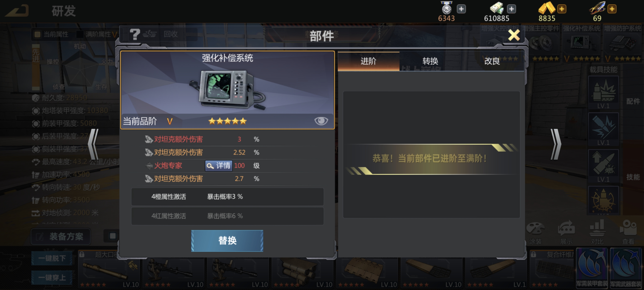This screenshot has height=290, width=644.
Task: Click the 替换 replace button
Action: pyautogui.click(x=227, y=241)
